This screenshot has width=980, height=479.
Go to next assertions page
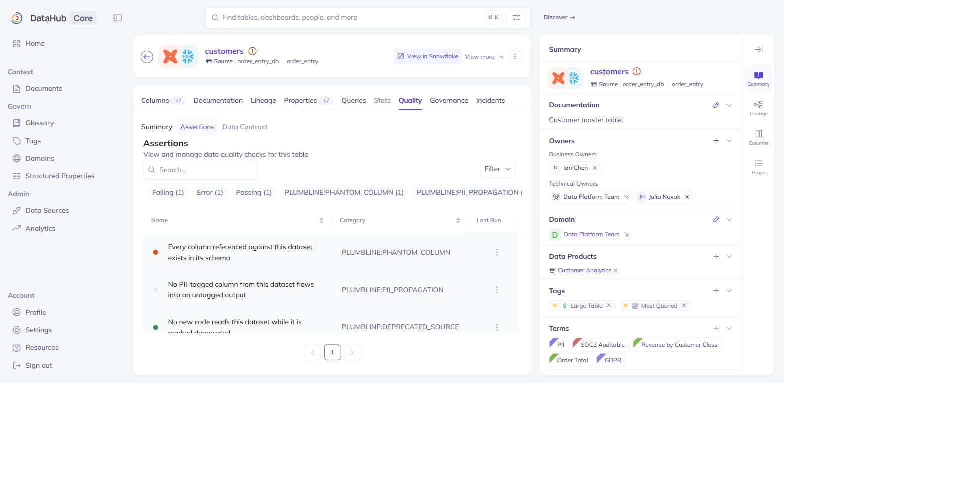click(x=352, y=353)
